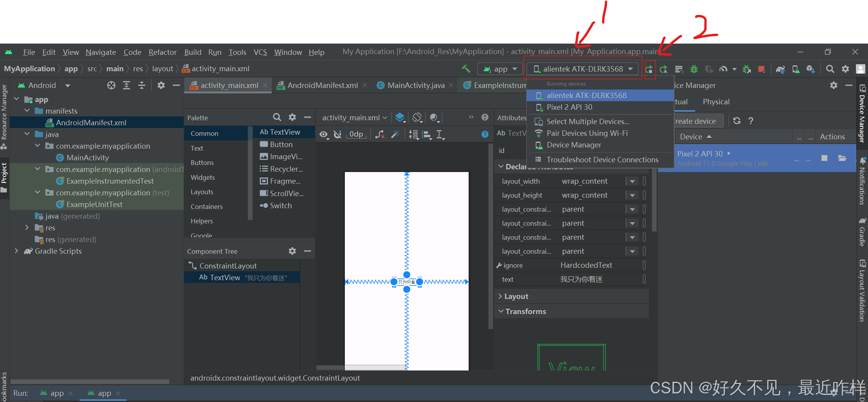Open layout_width wrap_content value dropdown
Image resolution: width=868 pixels, height=402 pixels.
click(x=632, y=181)
